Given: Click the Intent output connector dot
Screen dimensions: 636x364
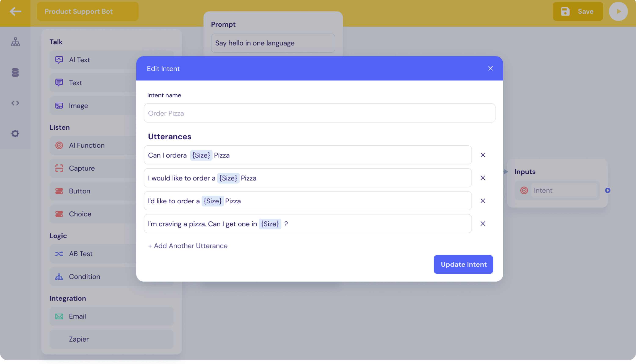Looking at the screenshot, I should click(x=608, y=190).
